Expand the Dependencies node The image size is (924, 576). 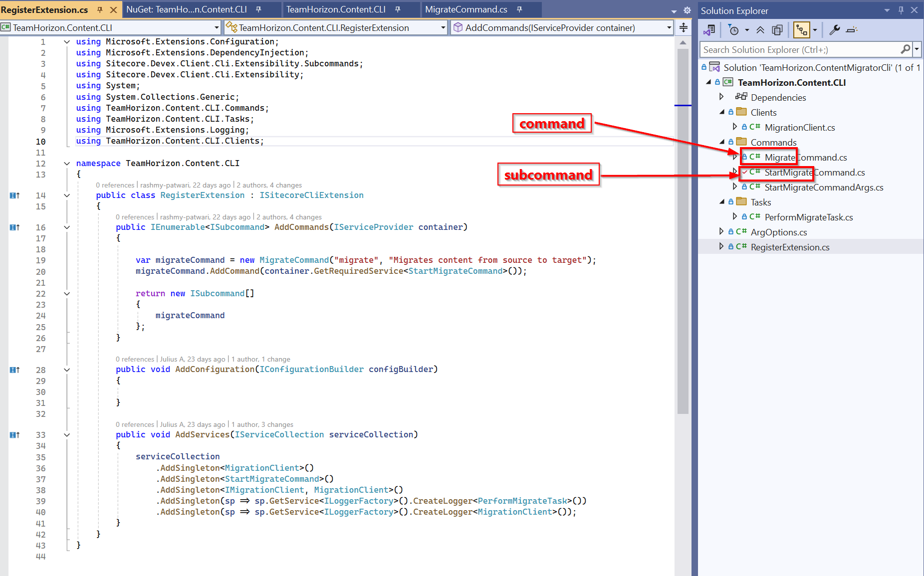pyautogui.click(x=721, y=97)
